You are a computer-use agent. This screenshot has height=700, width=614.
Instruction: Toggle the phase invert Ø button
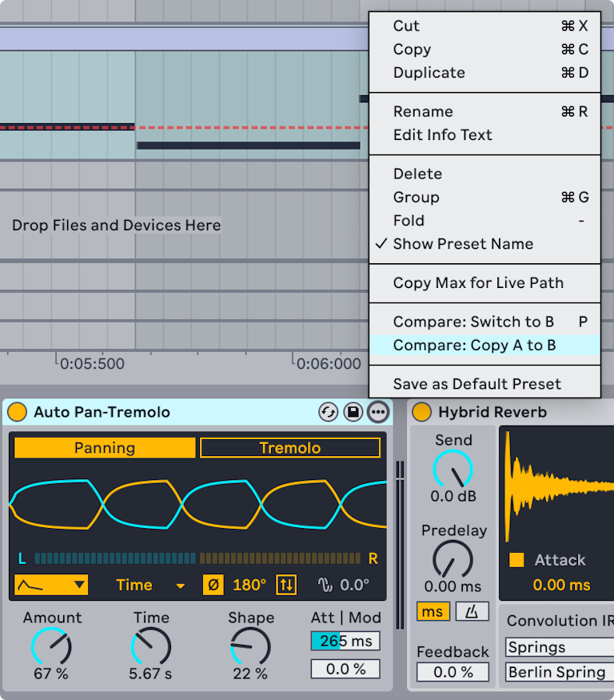(x=213, y=585)
